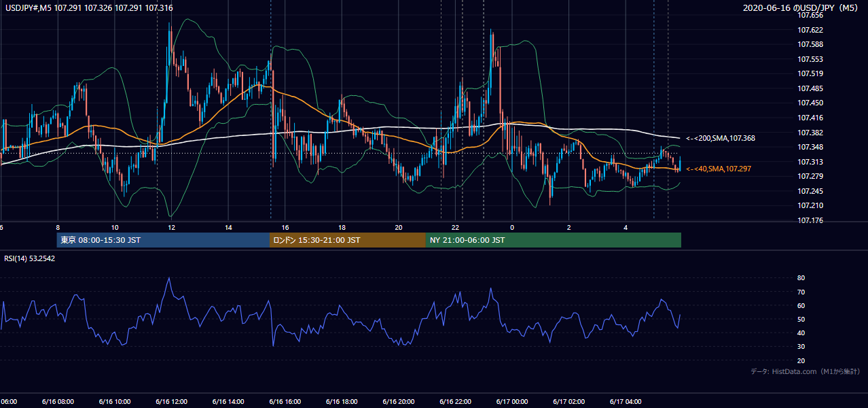Click the 200 SMA label showing 107.368
868x408 pixels.
[721, 138]
